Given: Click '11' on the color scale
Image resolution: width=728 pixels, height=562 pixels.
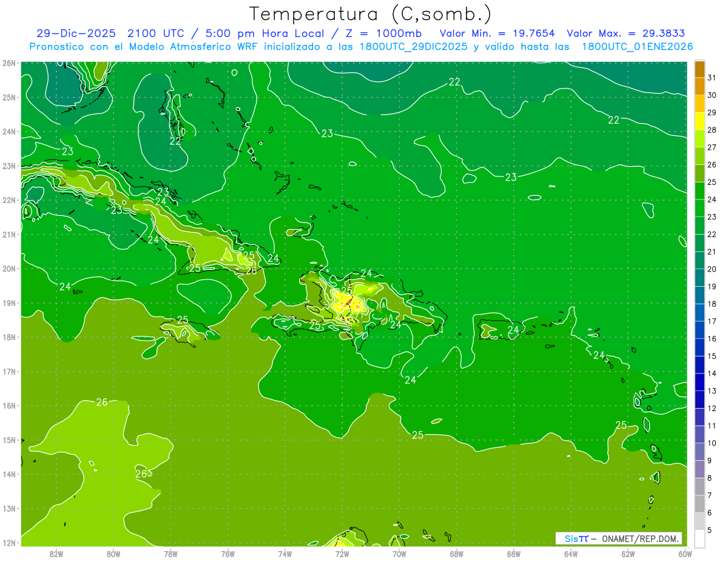Looking at the screenshot, I should coord(712,426).
